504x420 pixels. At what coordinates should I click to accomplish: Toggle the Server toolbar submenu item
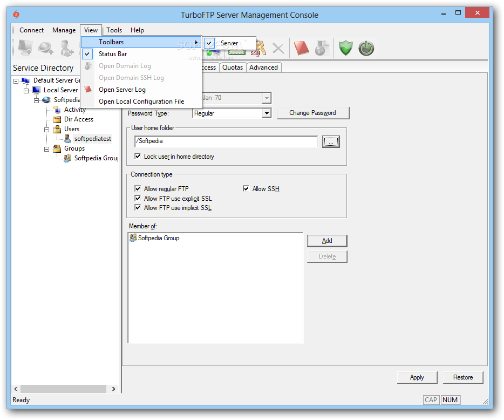(x=229, y=43)
